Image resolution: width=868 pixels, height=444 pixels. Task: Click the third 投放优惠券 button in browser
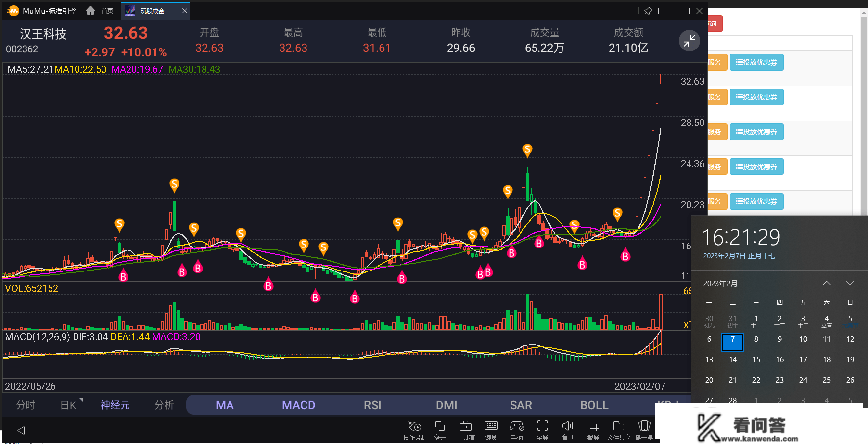(x=757, y=132)
